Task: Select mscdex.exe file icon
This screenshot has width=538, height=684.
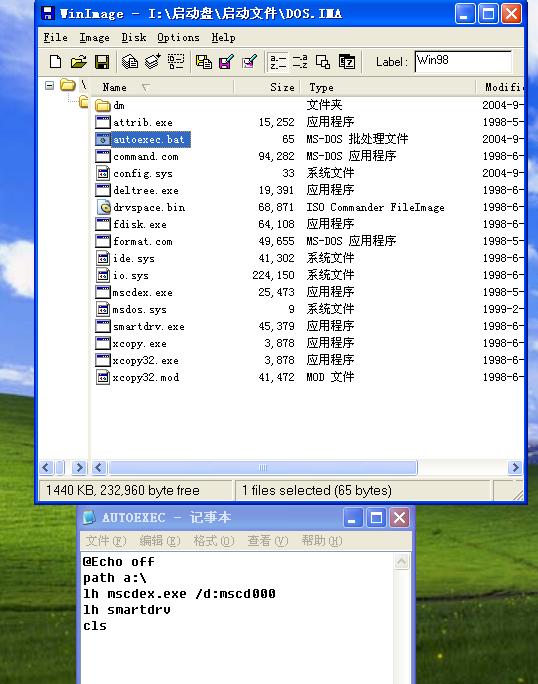Action: click(x=103, y=292)
